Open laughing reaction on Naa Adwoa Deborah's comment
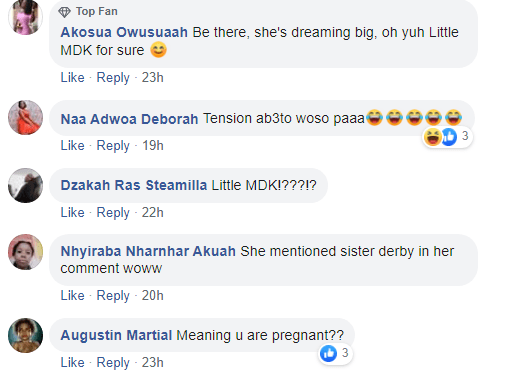The height and width of the screenshot is (388, 509). [x=433, y=137]
